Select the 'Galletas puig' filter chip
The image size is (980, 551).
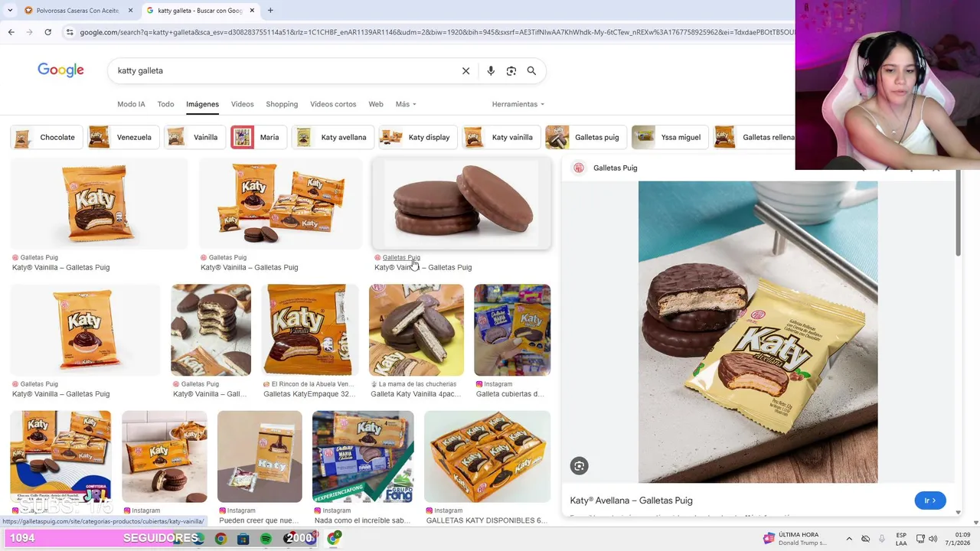point(586,137)
